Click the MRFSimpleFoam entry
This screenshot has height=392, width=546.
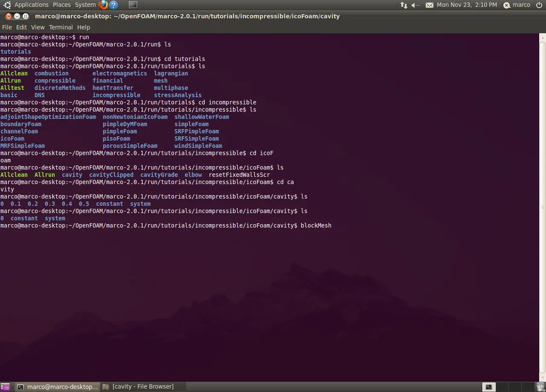(23, 146)
